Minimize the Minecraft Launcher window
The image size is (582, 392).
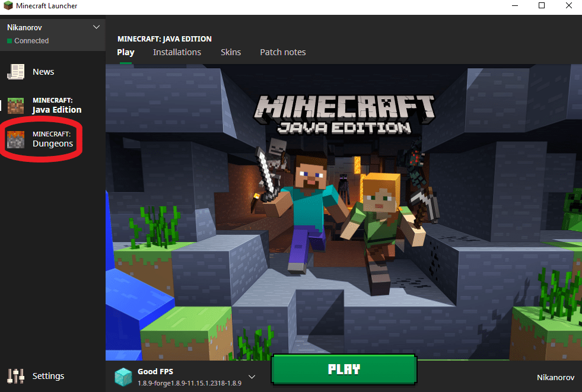515,5
